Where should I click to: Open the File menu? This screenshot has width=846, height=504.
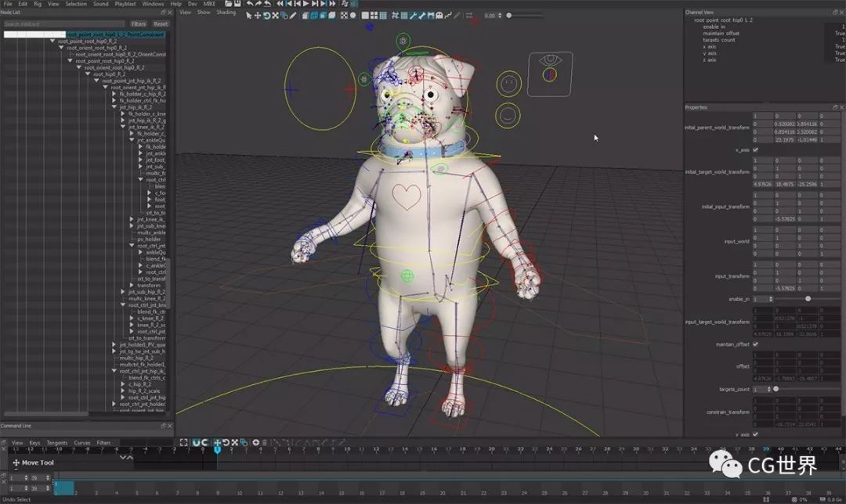tap(8, 4)
